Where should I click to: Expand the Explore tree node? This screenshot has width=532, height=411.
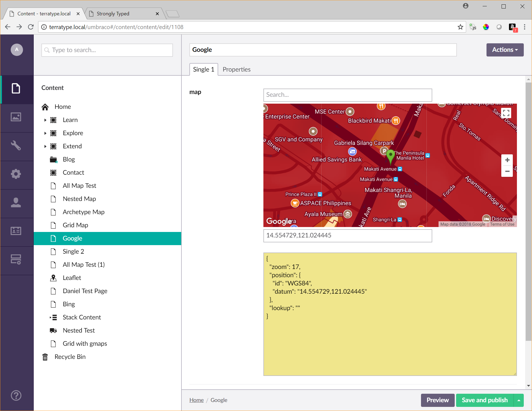45,133
